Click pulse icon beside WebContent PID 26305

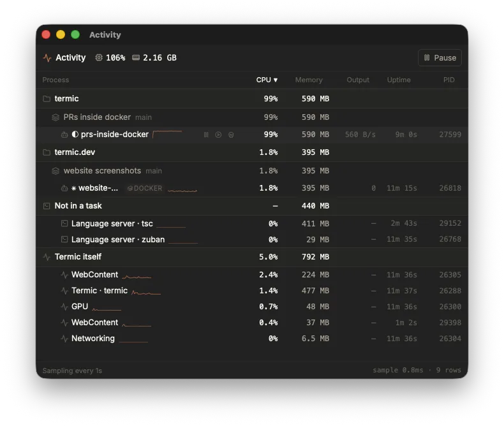64,275
